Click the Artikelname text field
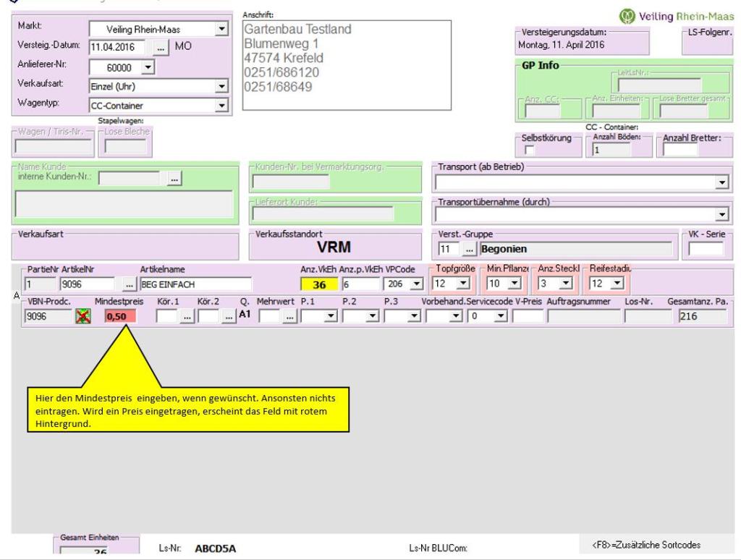 195,284
